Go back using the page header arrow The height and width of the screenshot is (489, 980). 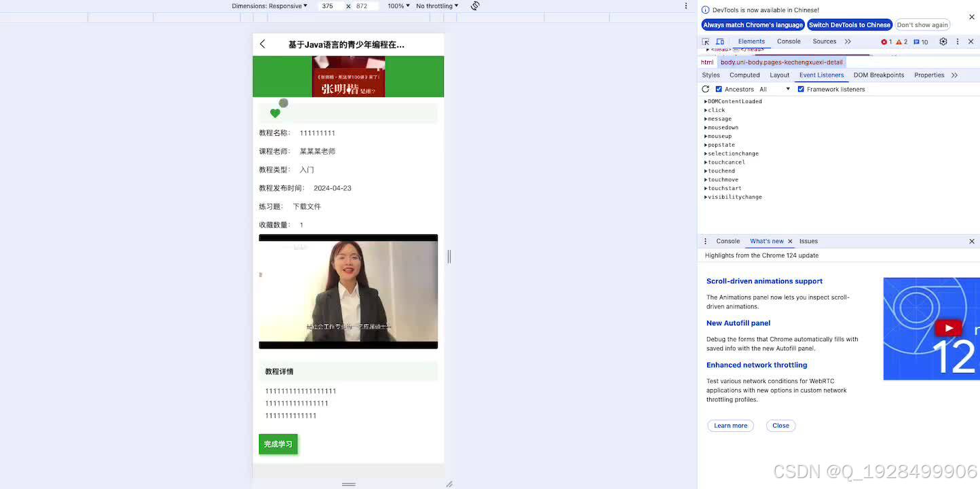point(263,44)
